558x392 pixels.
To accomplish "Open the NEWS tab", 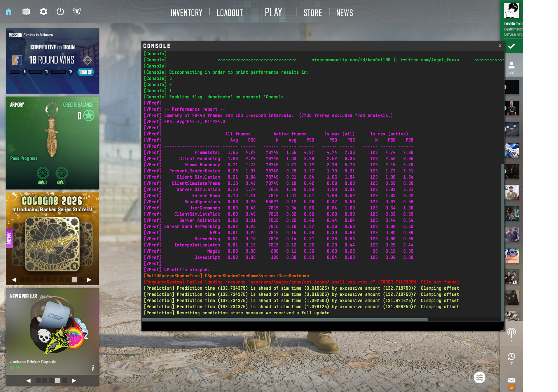I will tap(344, 13).
